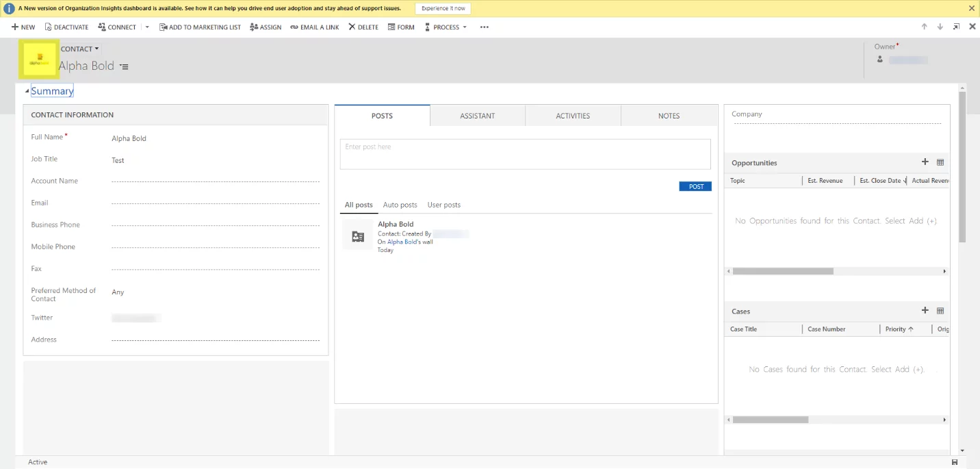Image resolution: width=980 pixels, height=469 pixels.
Task: Switch to the ACTIVITIES tab
Action: pyautogui.click(x=573, y=116)
